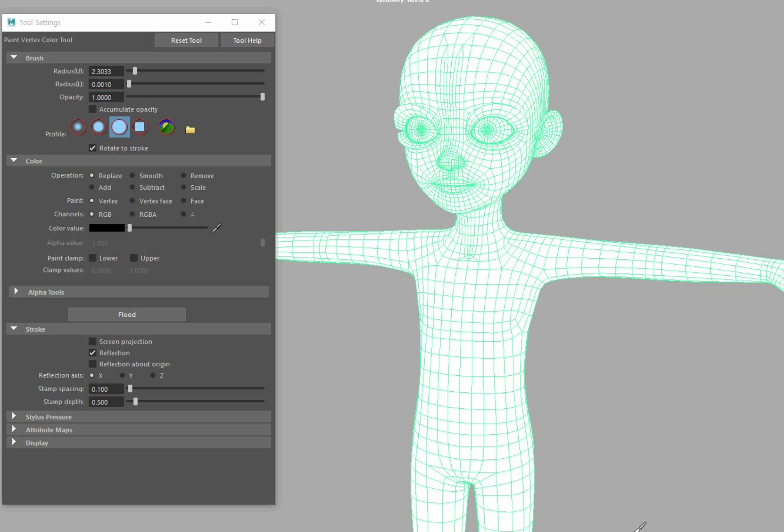Enable Screen projection checkbox
Viewport: 784px width, 532px height.
93,342
